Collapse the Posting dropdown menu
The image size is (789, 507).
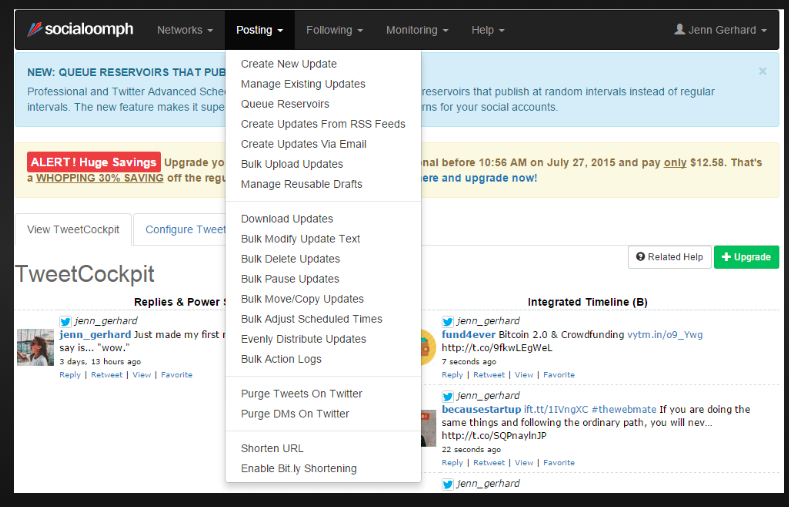point(260,30)
